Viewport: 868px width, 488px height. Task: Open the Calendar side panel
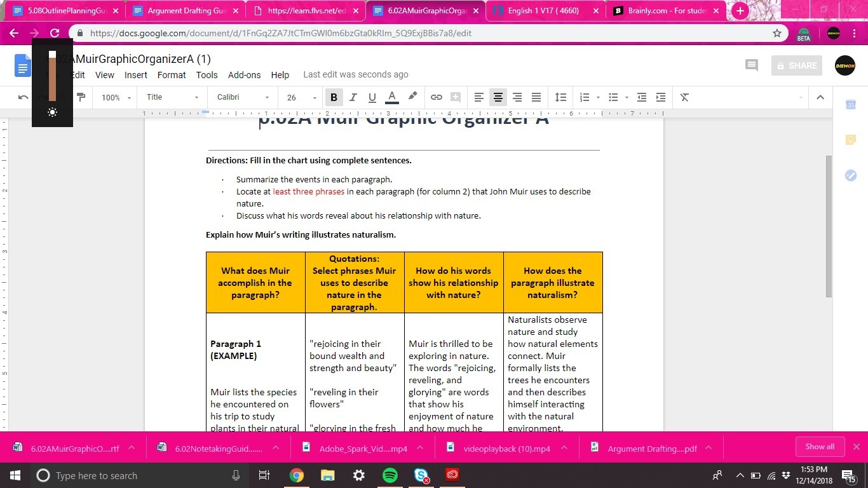point(851,105)
